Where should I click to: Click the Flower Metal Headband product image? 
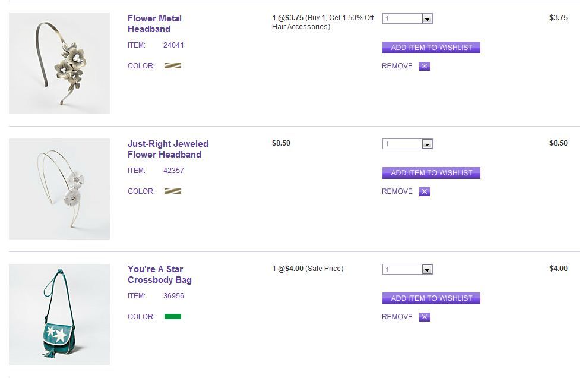pyautogui.click(x=59, y=64)
